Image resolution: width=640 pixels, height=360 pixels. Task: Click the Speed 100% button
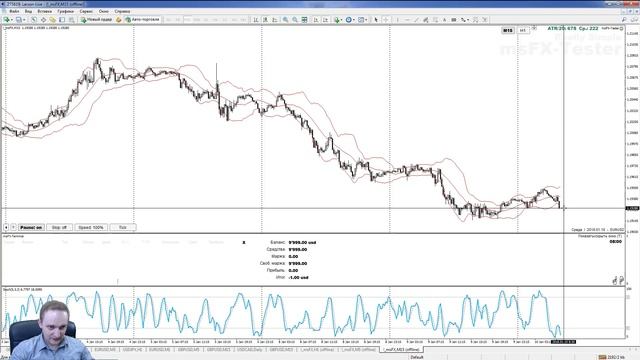(x=91, y=227)
